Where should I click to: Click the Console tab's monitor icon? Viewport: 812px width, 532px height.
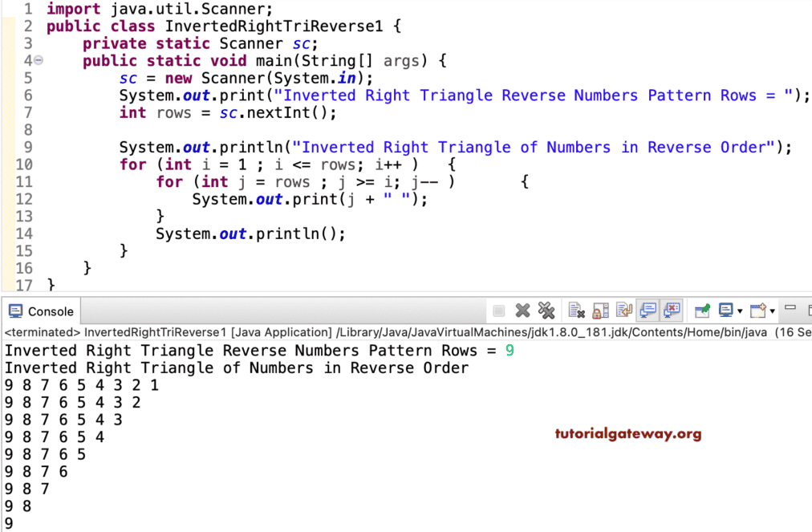[18, 311]
